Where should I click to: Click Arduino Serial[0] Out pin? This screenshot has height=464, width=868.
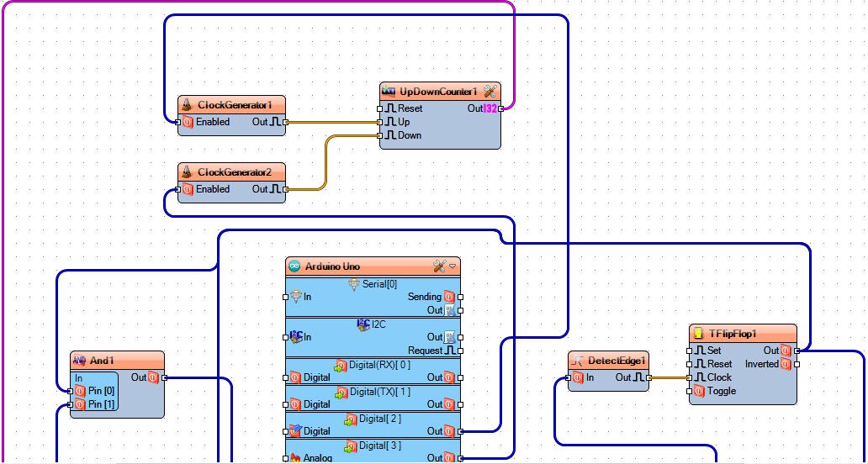coord(461,310)
